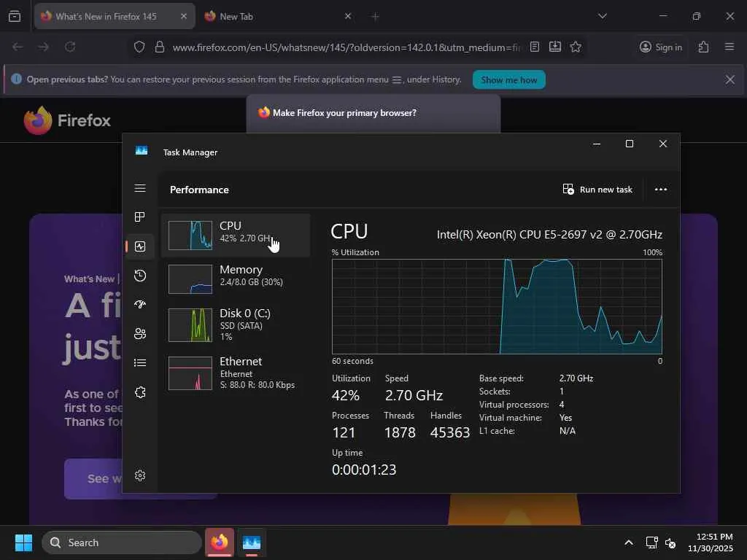The height and width of the screenshot is (560, 747).
Task: Open Windows Start menu
Action: point(23,542)
